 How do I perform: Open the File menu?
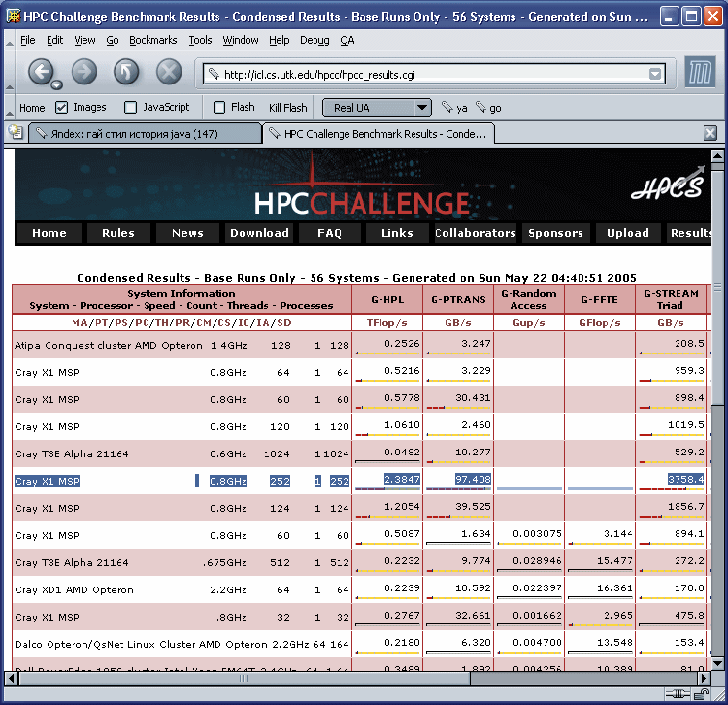pos(28,41)
